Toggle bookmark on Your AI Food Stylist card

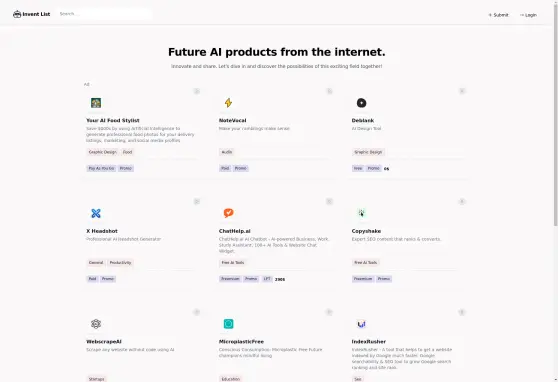tap(196, 91)
